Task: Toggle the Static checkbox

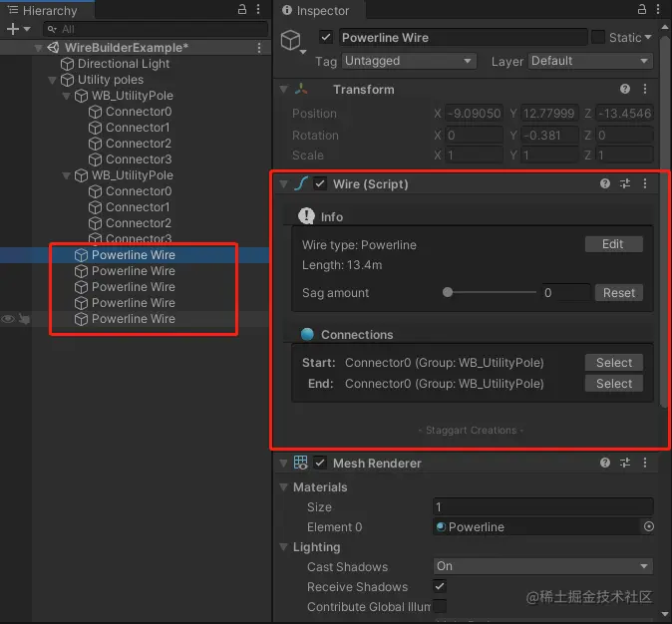Action: (598, 37)
